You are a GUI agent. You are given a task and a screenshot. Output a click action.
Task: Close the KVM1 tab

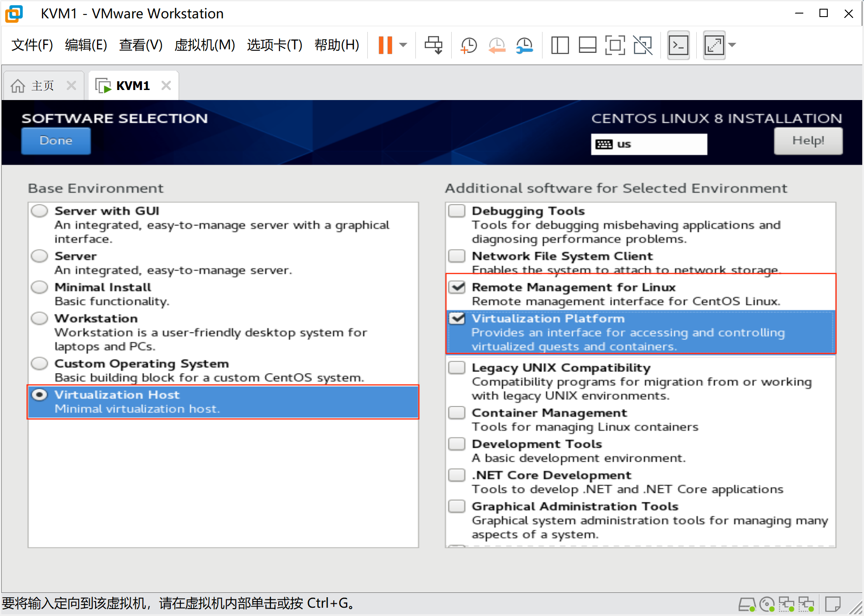click(x=166, y=86)
